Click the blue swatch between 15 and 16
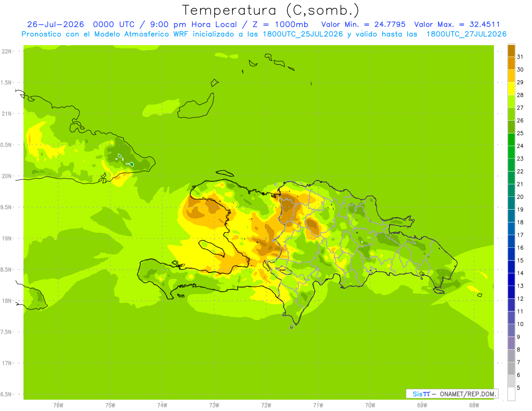The image size is (532, 411). [511, 254]
